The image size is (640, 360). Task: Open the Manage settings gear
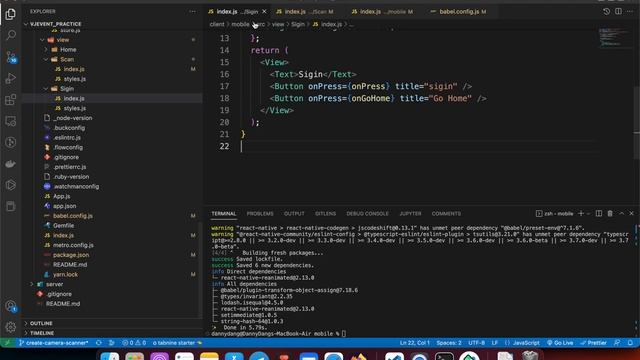click(x=11, y=327)
